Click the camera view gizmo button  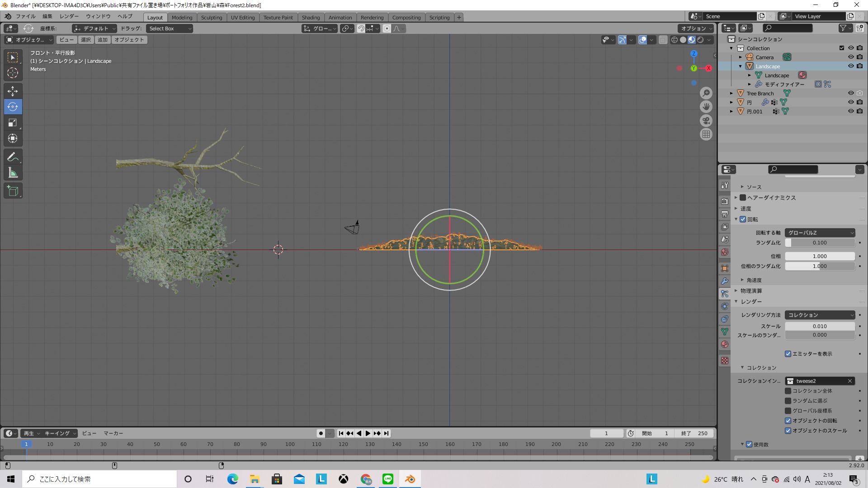point(706,121)
